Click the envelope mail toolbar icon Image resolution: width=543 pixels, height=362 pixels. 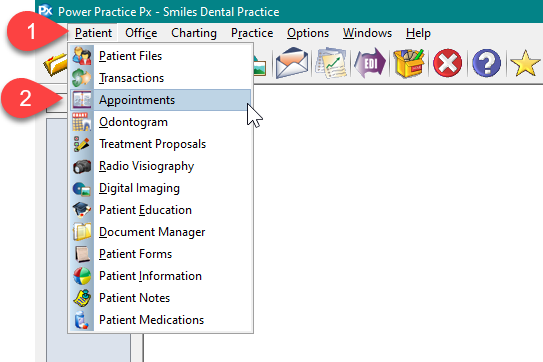coord(292,63)
